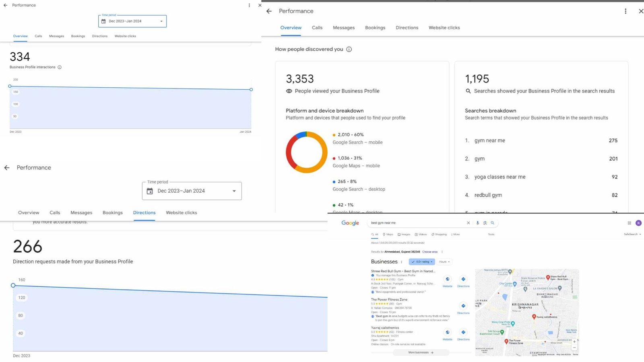The image size is (644, 362).
Task: Click back arrow in the 266 direction requests panel
Action: click(7, 168)
